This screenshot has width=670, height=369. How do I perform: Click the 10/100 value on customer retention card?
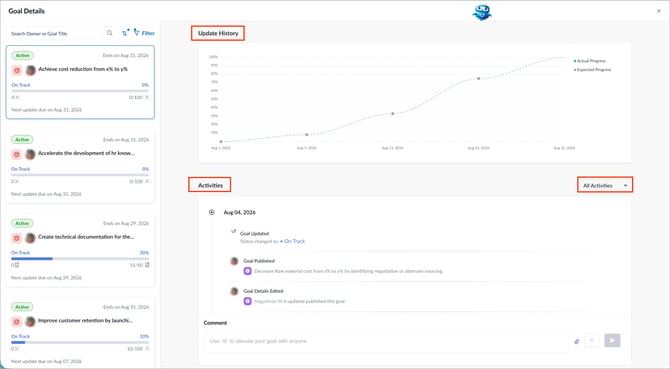(135, 349)
